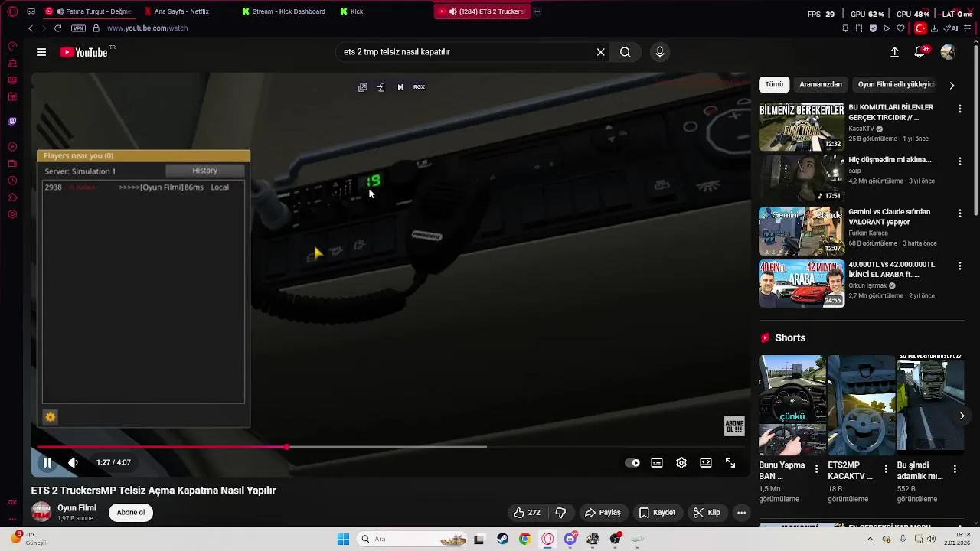Open Opera easy setup sliders icon
Viewport: 980px width, 551px height.
click(x=969, y=28)
